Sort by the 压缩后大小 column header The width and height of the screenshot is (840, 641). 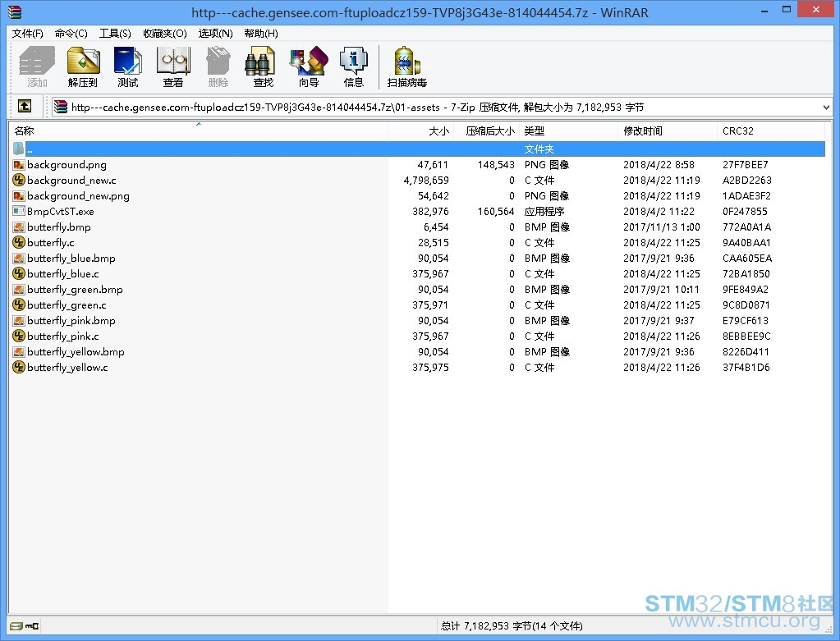(x=486, y=131)
